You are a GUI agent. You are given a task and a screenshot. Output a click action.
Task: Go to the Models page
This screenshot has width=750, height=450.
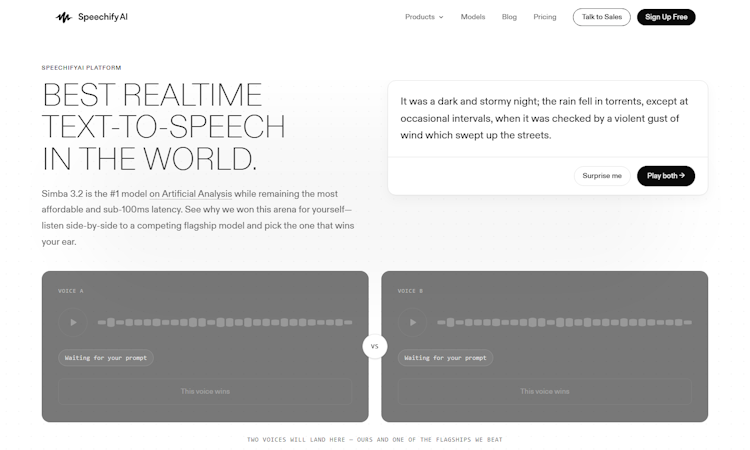pos(473,17)
